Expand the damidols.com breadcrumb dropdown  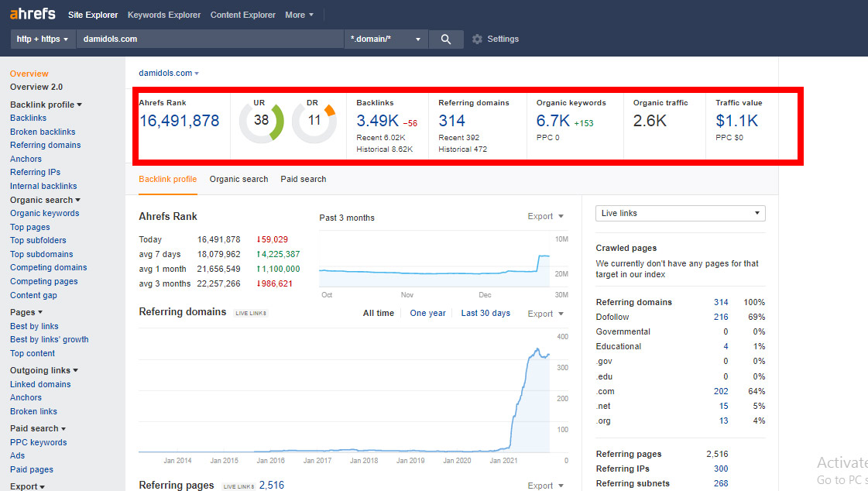(169, 73)
